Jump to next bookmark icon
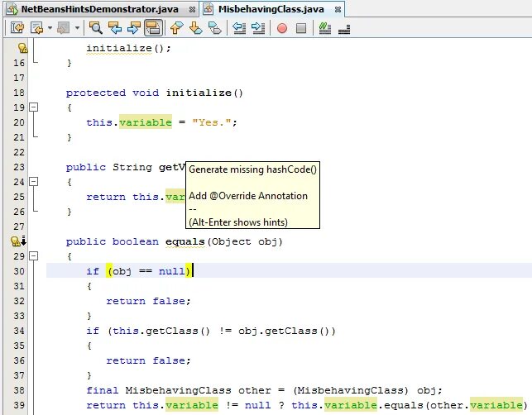 [195, 28]
